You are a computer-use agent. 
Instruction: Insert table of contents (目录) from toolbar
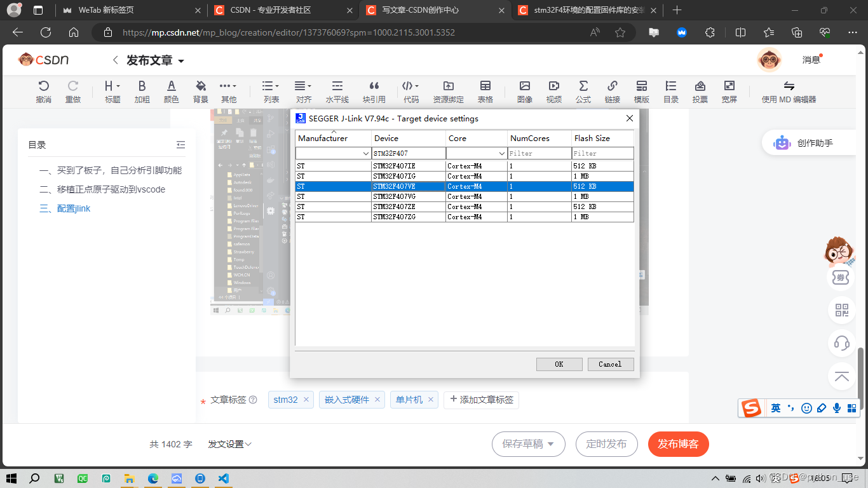[671, 91]
